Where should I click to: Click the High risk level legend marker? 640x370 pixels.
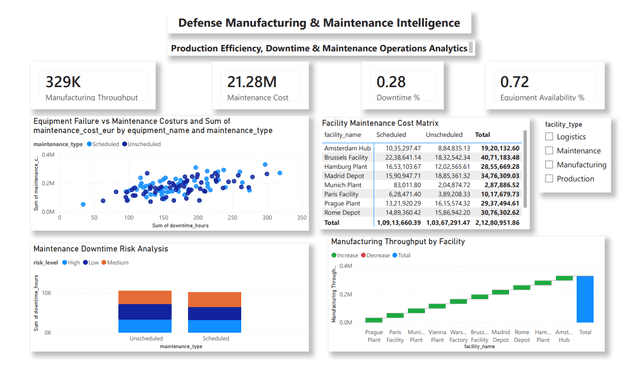pyautogui.click(x=64, y=262)
